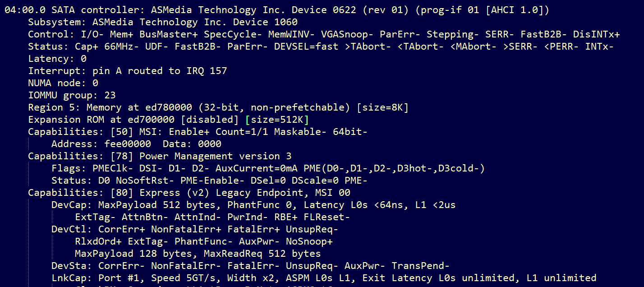This screenshot has width=644, height=287.
Task: Click the "DevCtl:" label
Action: coord(72,229)
